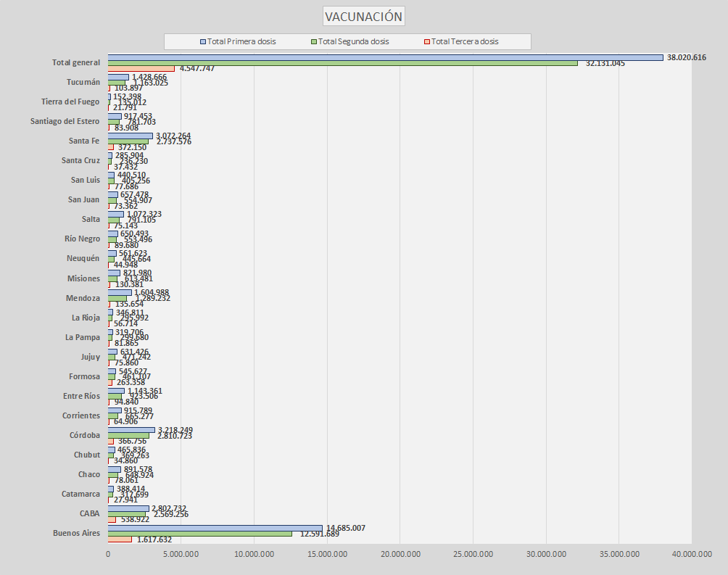Click the Chaco axis label
The width and height of the screenshot is (728, 575).
click(x=88, y=474)
